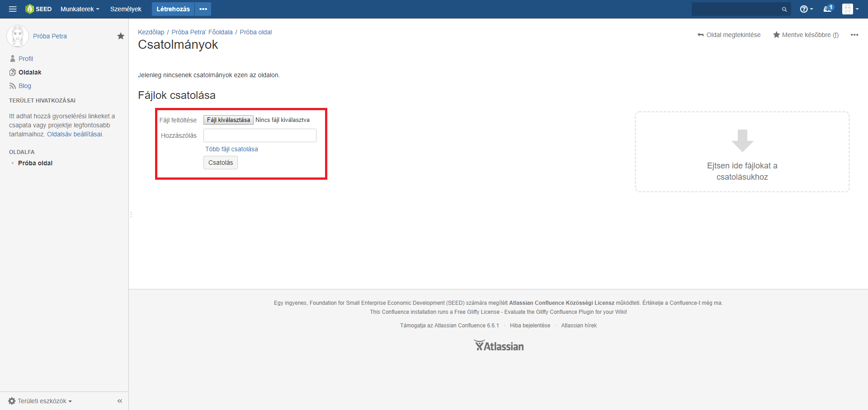Click the Hozzászólás text field
The height and width of the screenshot is (410, 868).
(259, 135)
